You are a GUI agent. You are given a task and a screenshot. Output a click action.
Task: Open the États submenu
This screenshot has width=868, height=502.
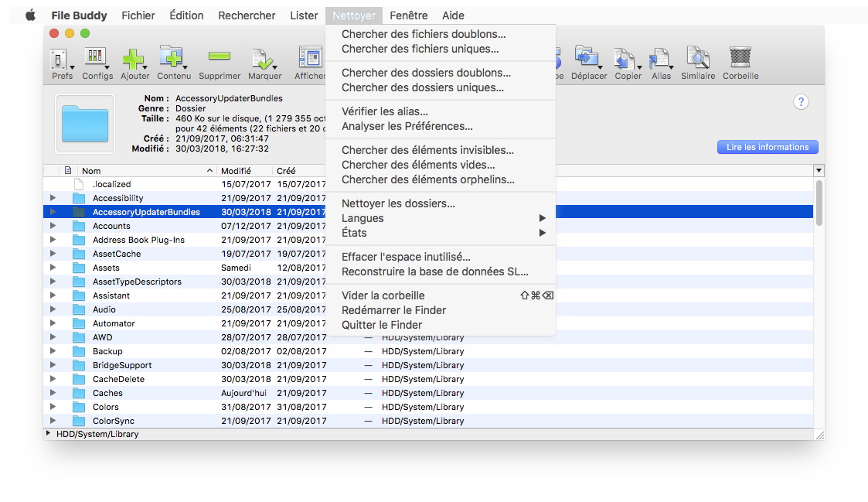tap(441, 234)
